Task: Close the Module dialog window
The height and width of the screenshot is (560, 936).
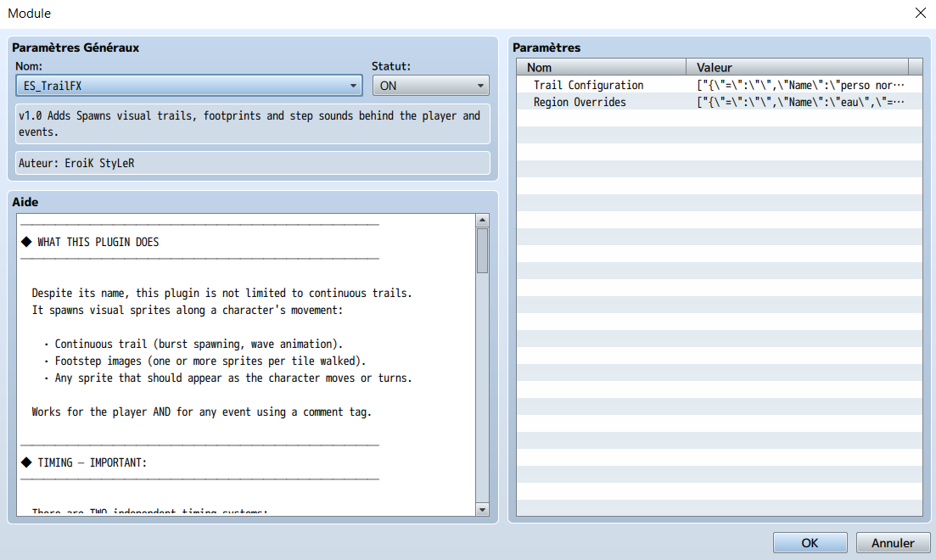Action: [921, 13]
